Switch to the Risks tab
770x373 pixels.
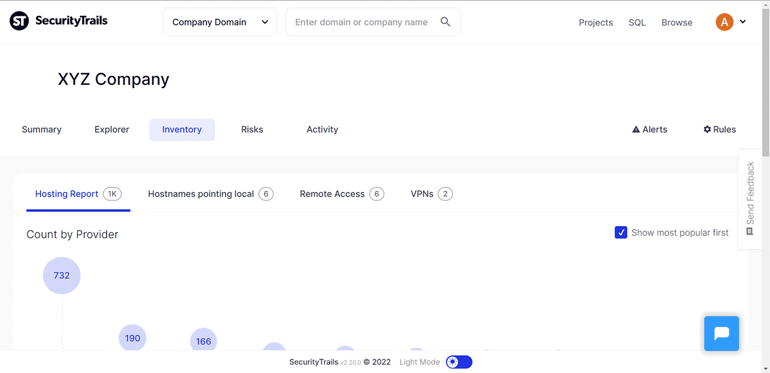tap(252, 130)
